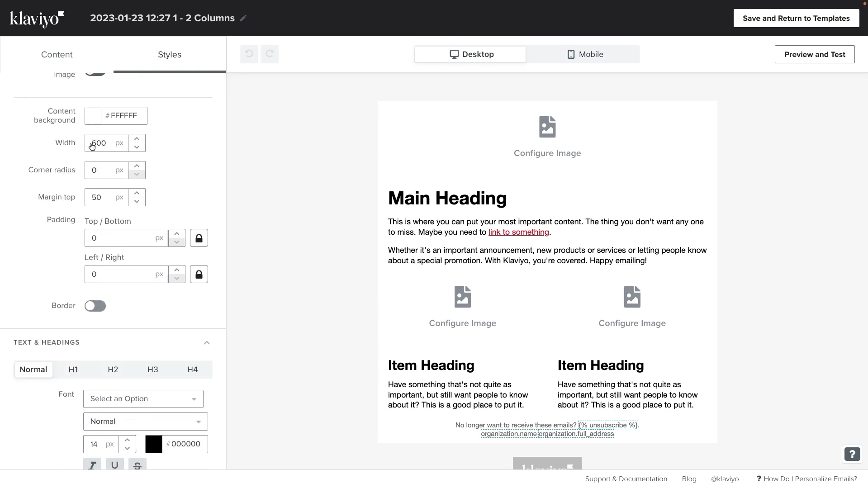Switch to Mobile preview mode
The height and width of the screenshot is (488, 868).
tap(585, 54)
